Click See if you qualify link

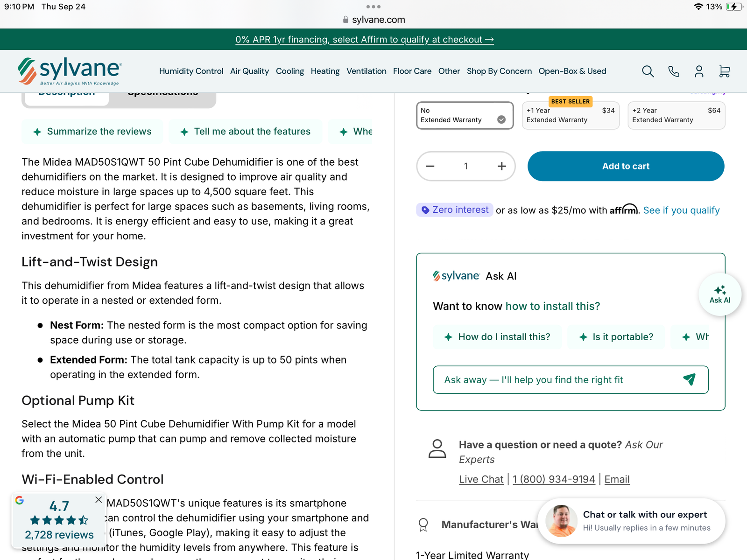tap(681, 210)
